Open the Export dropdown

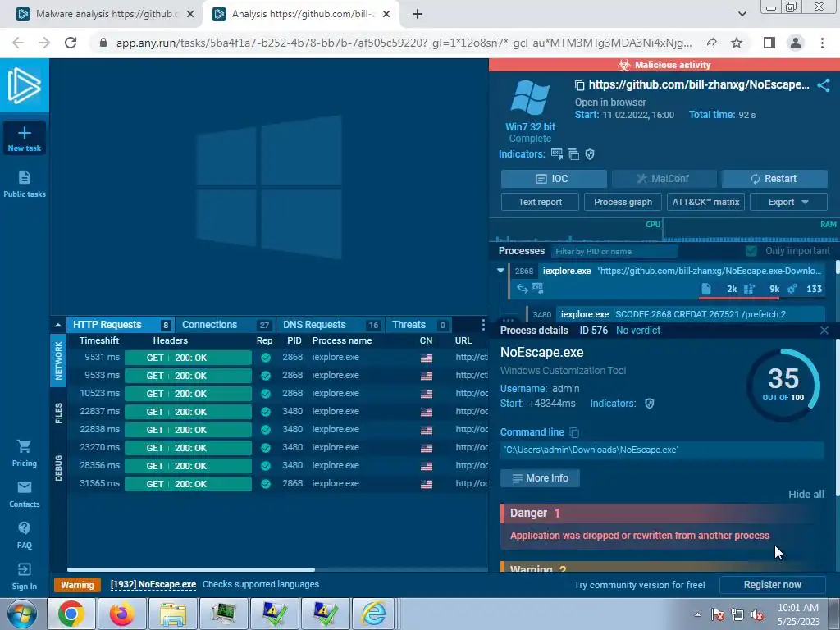788,202
